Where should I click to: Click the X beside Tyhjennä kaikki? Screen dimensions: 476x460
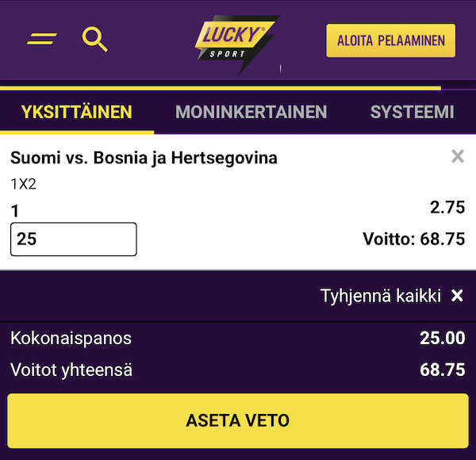(457, 296)
